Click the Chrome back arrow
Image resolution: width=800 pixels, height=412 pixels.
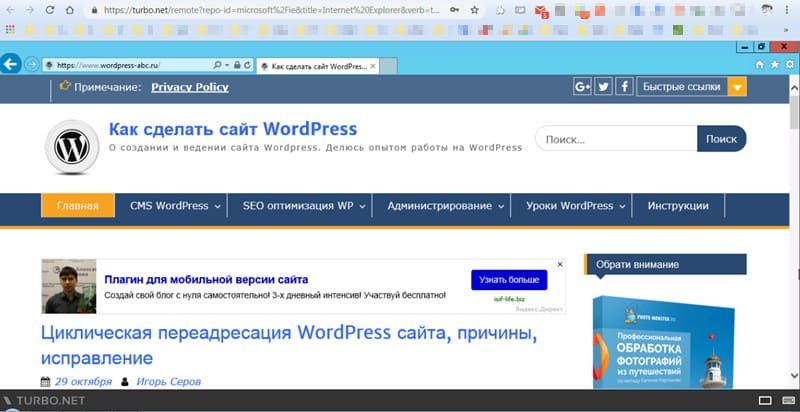pos(10,10)
